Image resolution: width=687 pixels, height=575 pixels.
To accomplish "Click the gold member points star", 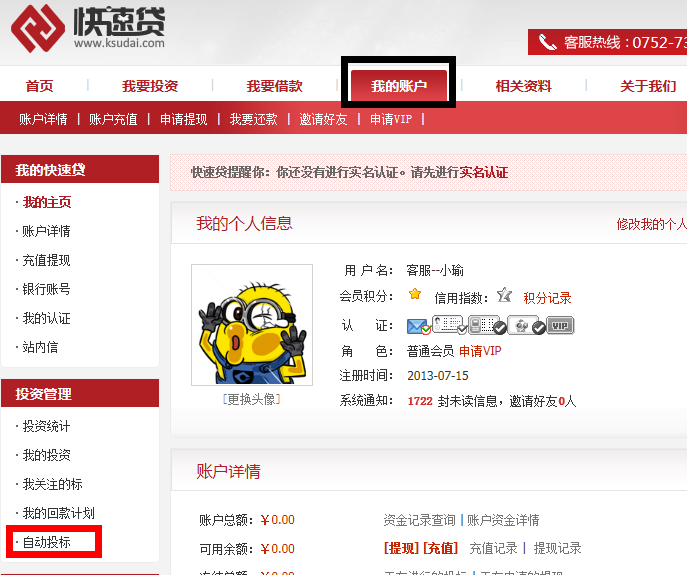I will pos(415,294).
